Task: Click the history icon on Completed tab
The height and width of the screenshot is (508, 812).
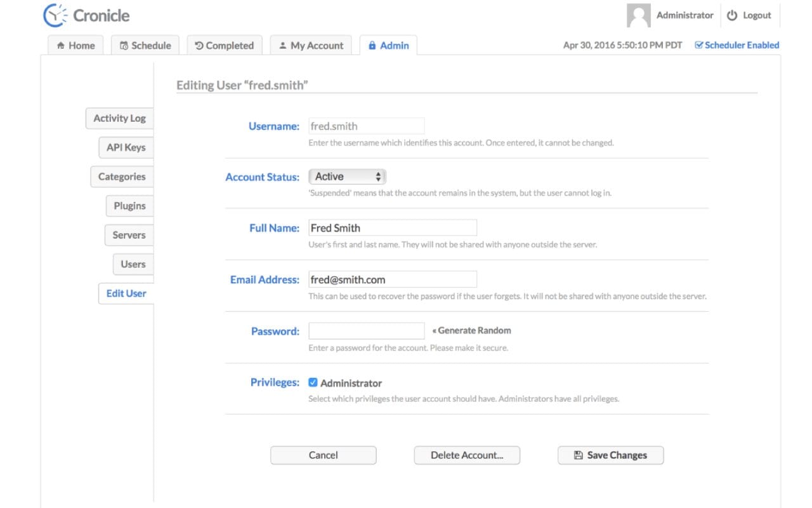Action: pyautogui.click(x=199, y=46)
